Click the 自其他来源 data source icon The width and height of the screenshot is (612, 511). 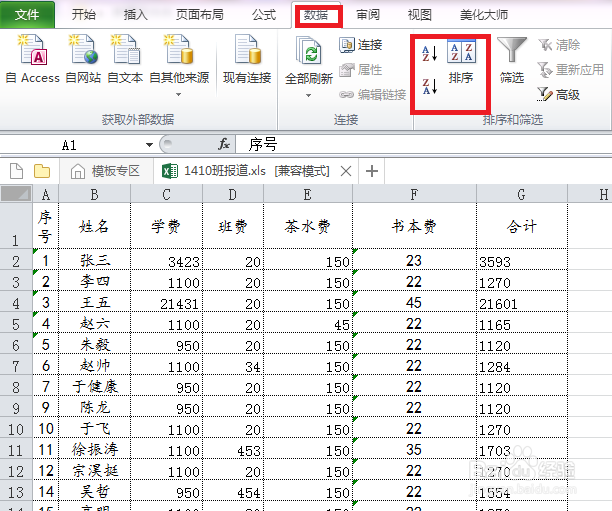[x=179, y=50]
